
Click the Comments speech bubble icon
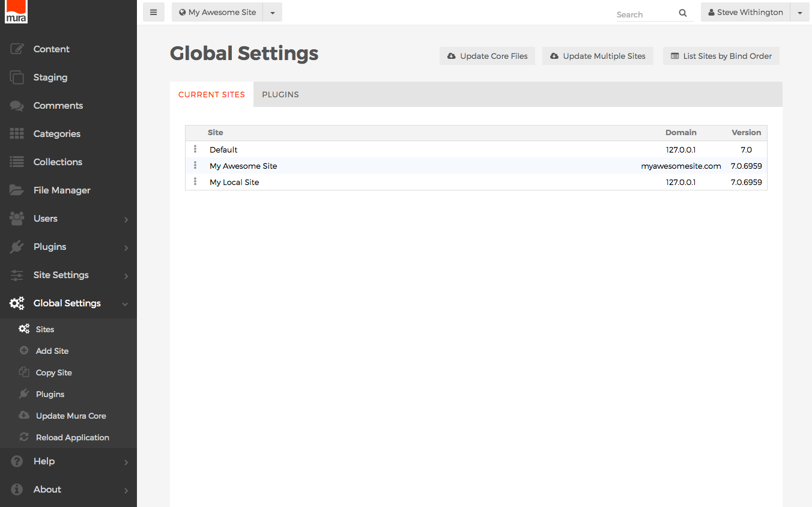coord(17,106)
